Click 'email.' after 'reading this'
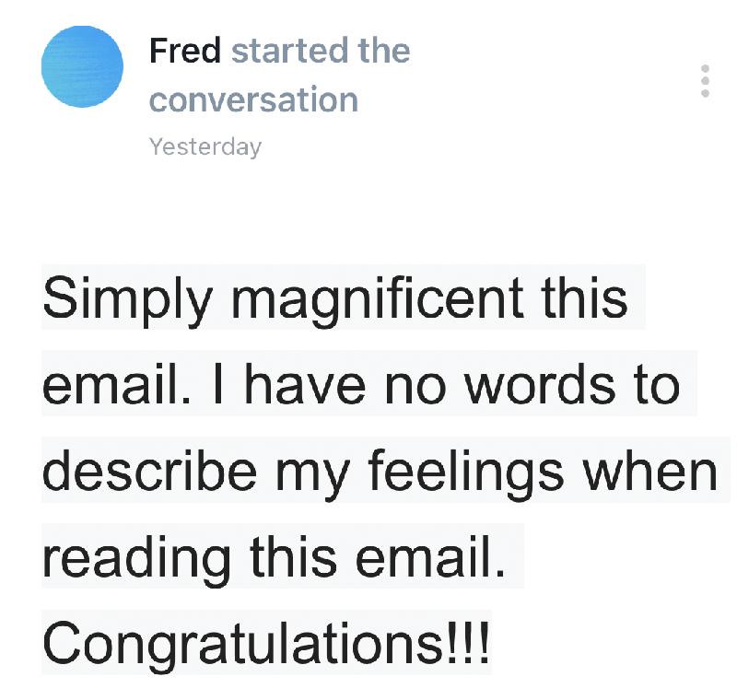737x700 pixels. (430, 557)
